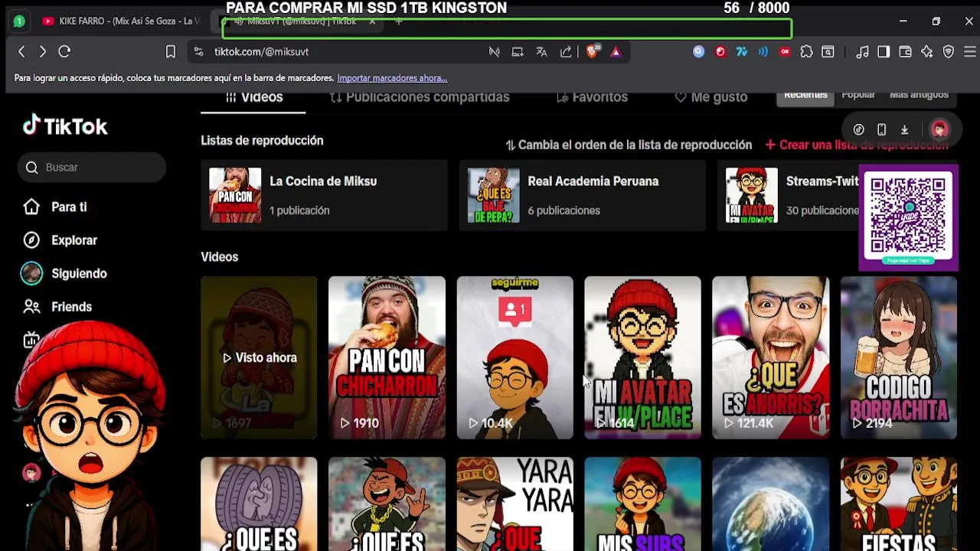Open the profile avatar in floating toolbar

(x=939, y=129)
